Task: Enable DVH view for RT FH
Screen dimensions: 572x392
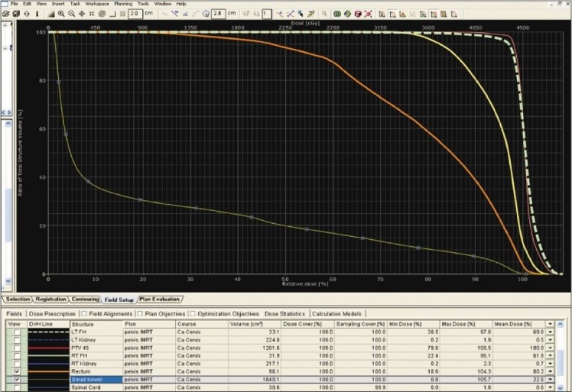Action: [17, 356]
